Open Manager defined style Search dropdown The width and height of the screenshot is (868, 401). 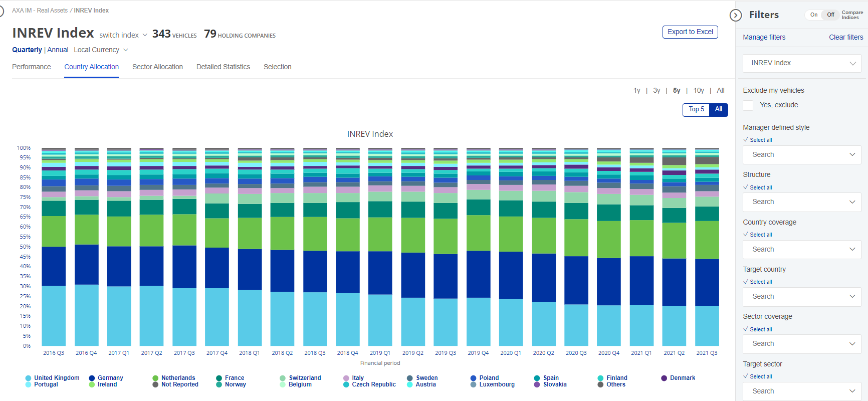coord(802,155)
